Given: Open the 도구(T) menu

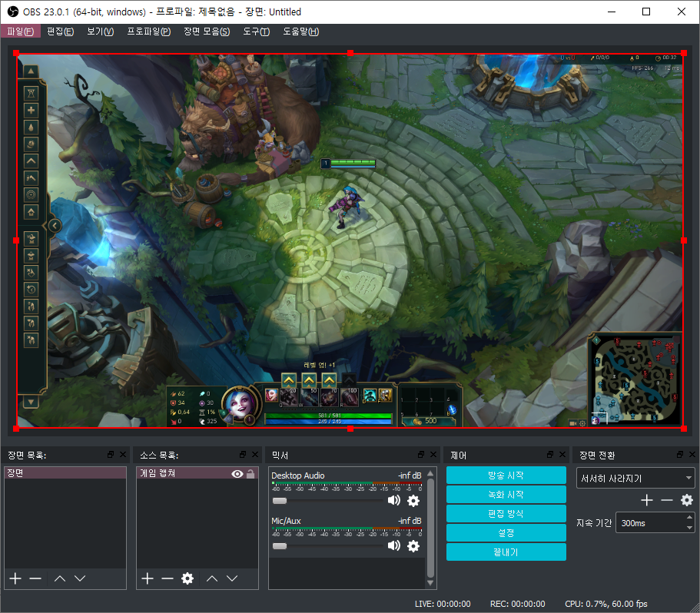Looking at the screenshot, I should pyautogui.click(x=256, y=31).
